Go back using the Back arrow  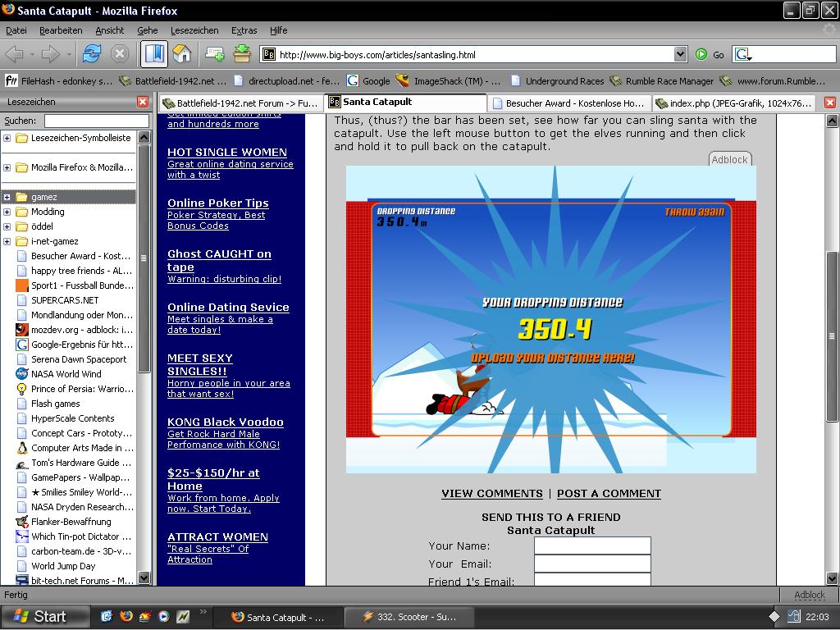(15, 54)
